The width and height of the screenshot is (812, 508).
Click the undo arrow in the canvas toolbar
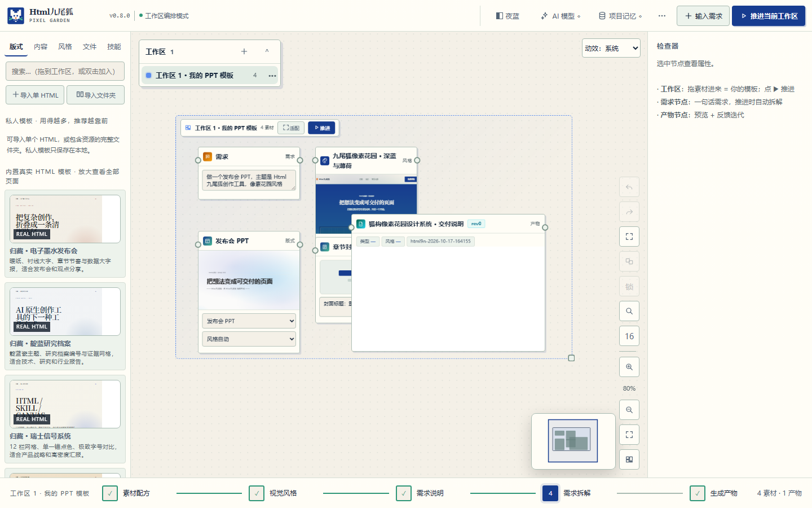tap(629, 187)
